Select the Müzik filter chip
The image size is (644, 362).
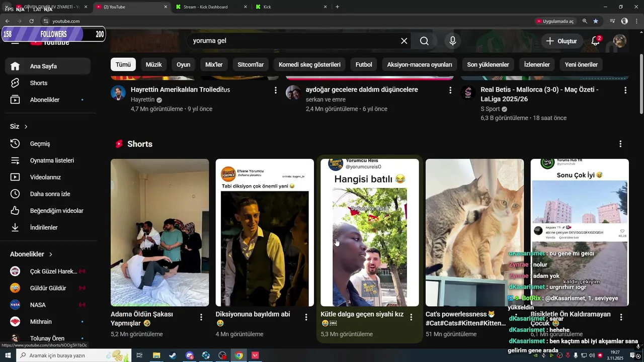coord(154,64)
